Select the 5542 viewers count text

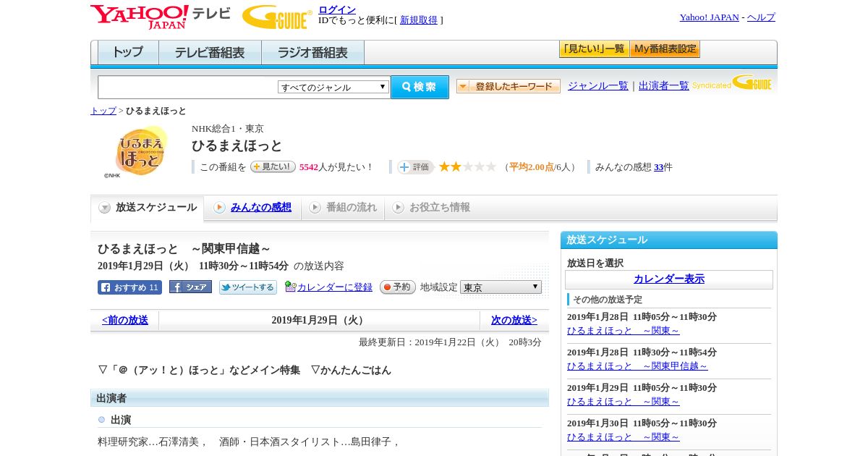(309, 167)
